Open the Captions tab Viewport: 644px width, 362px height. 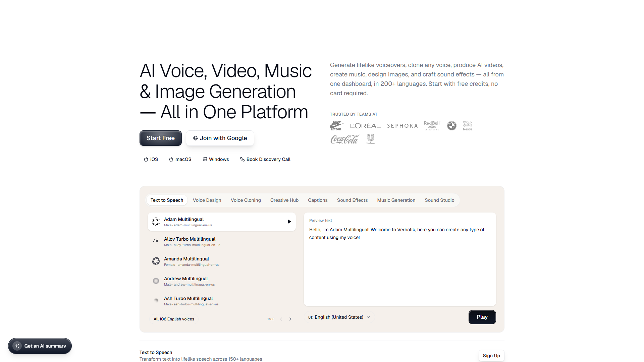pos(318,200)
